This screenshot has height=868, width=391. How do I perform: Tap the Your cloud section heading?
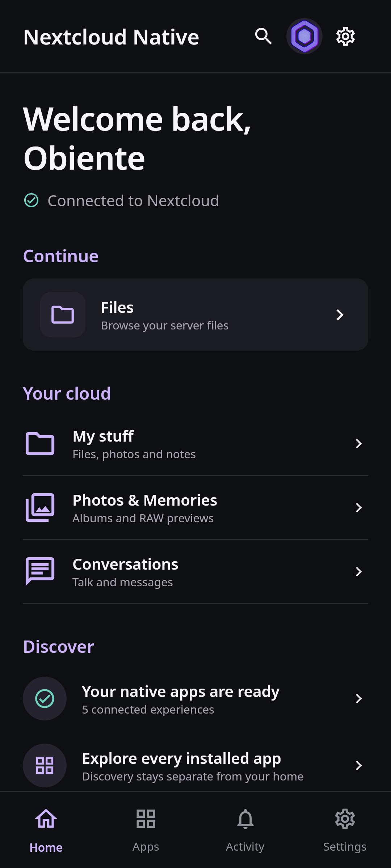pyautogui.click(x=67, y=393)
